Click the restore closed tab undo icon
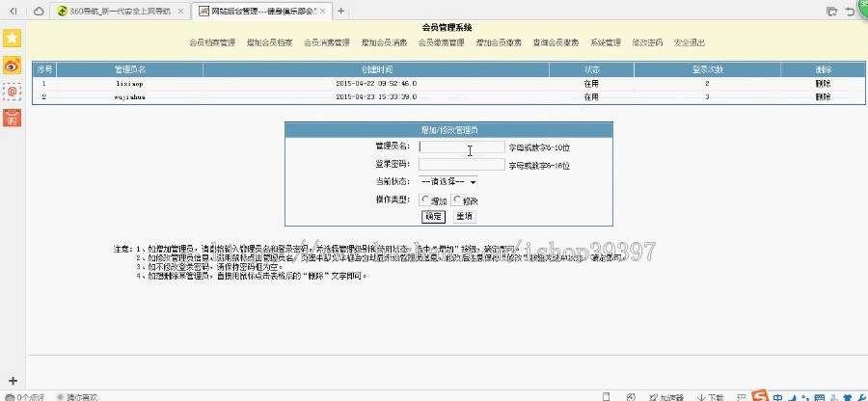 850,11
